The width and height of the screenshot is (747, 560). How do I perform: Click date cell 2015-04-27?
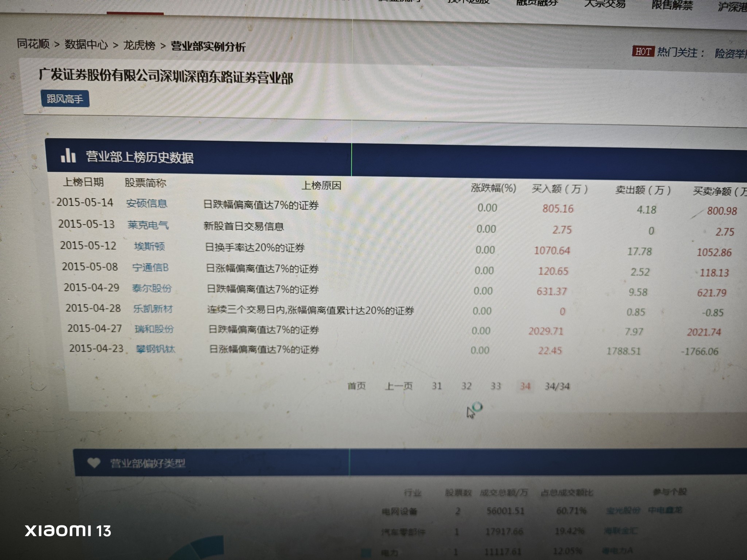click(x=95, y=328)
